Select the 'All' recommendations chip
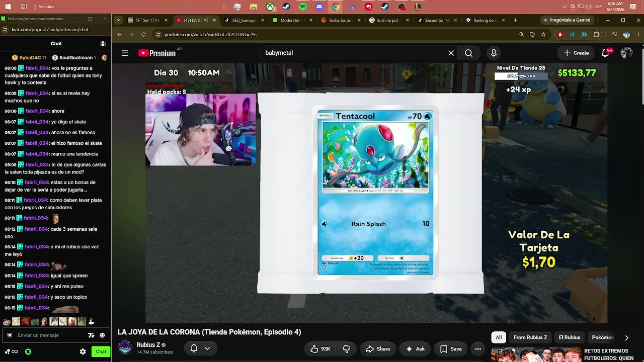The width and height of the screenshot is (644, 362). click(x=499, y=337)
